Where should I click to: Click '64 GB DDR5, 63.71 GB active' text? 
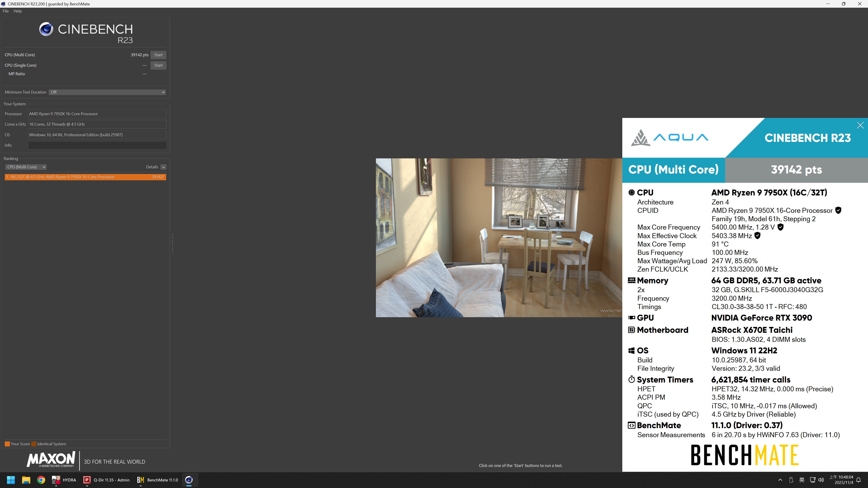tap(766, 281)
